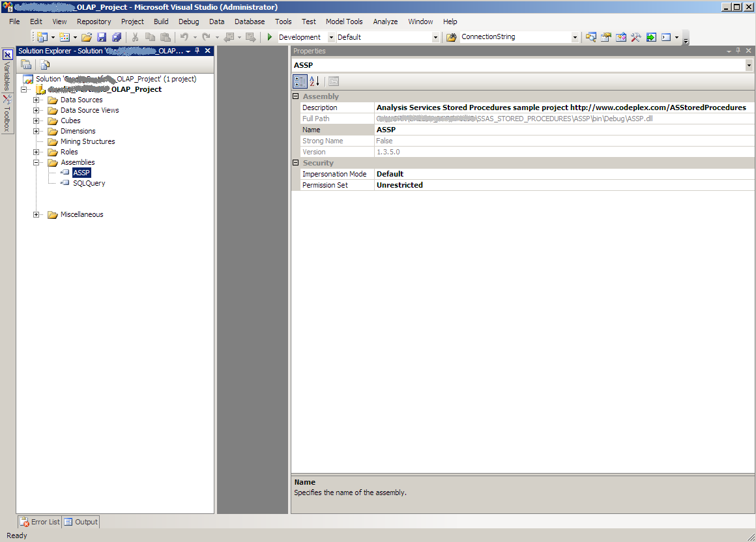The image size is (756, 542).
Task: Click the Navigate Backward icon
Action: point(229,37)
